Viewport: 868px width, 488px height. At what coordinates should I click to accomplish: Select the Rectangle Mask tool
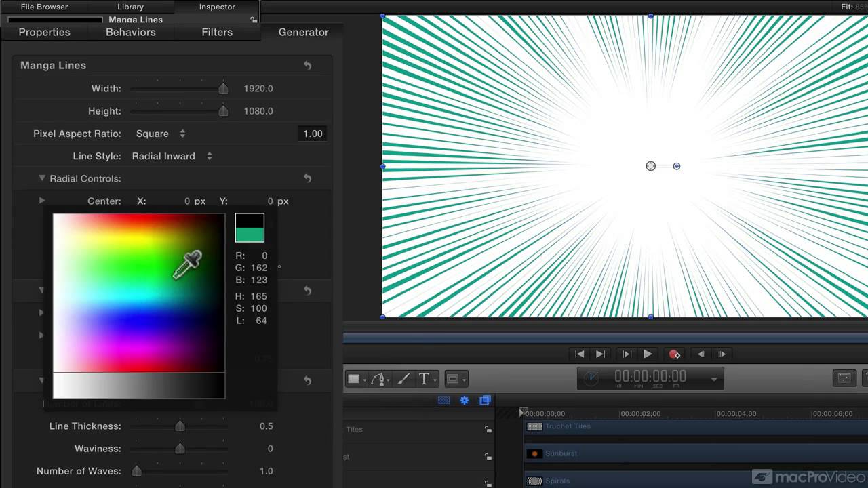point(452,379)
